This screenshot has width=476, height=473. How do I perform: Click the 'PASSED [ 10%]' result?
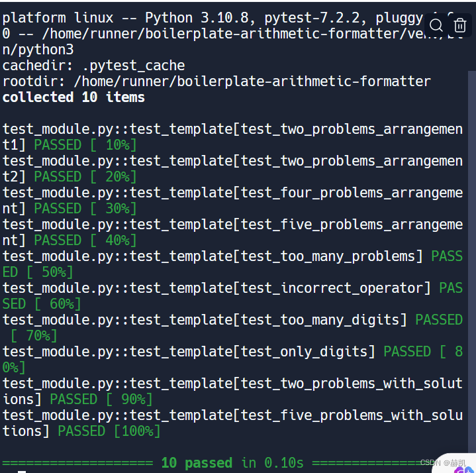[85, 145]
